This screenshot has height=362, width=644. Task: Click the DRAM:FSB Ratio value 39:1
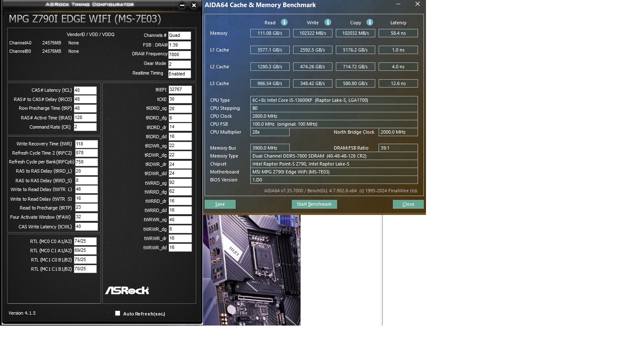(398, 148)
